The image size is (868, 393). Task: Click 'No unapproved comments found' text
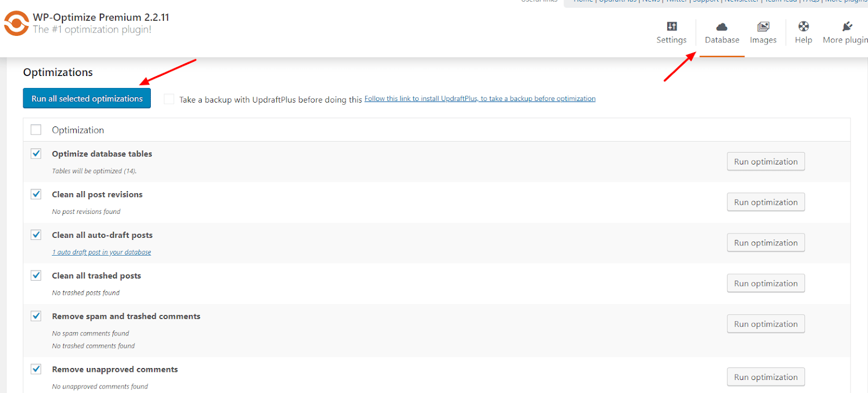click(100, 386)
